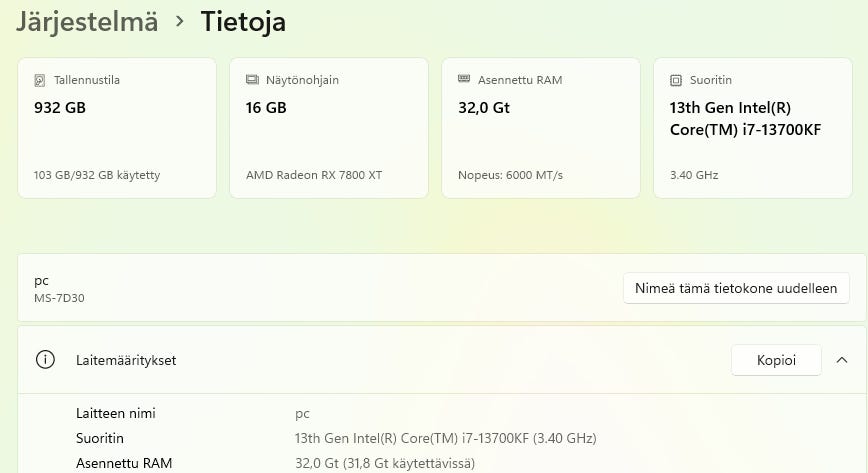Open the Asennettu RAM card
The width and height of the screenshot is (868, 473).
coord(541,128)
